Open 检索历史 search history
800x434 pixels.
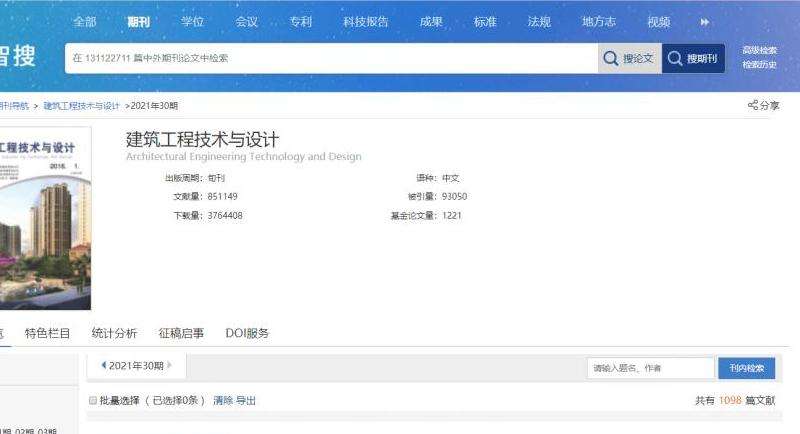759,65
